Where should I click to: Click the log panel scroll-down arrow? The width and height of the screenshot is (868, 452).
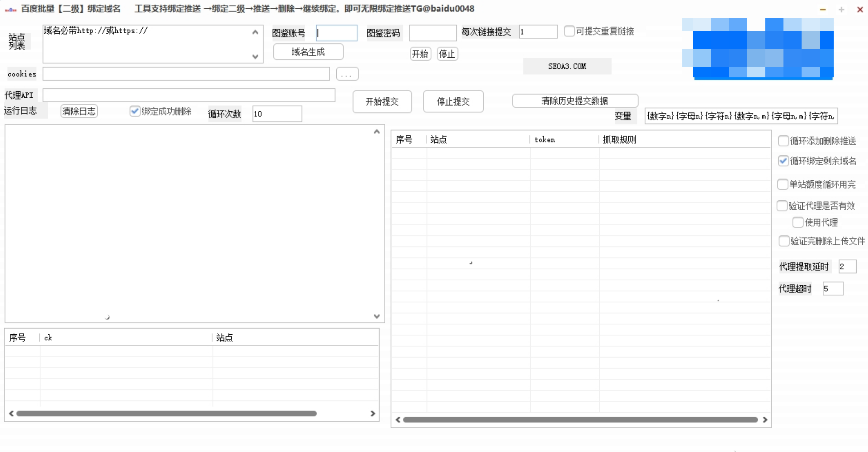[376, 316]
